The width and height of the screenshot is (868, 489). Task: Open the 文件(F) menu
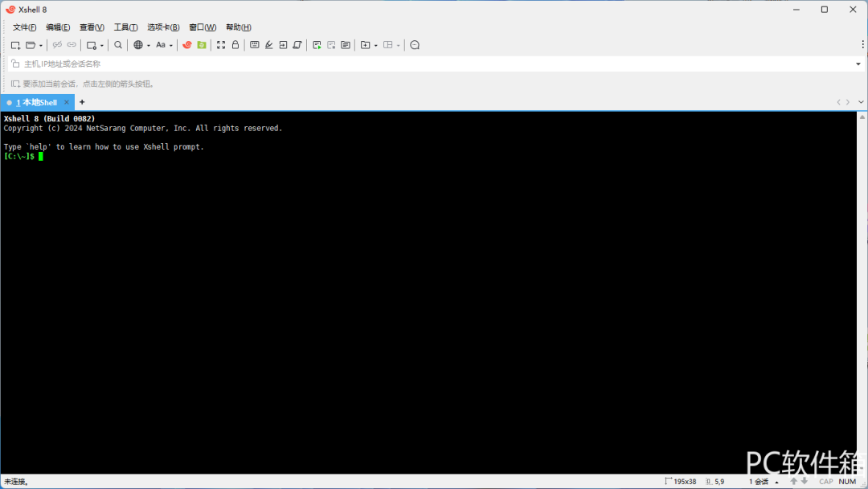24,27
